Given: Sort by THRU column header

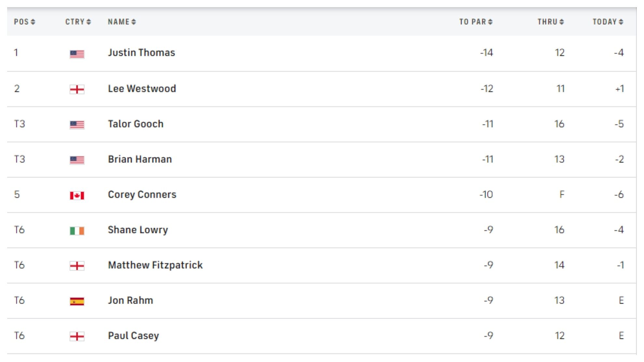Looking at the screenshot, I should tap(551, 22).
